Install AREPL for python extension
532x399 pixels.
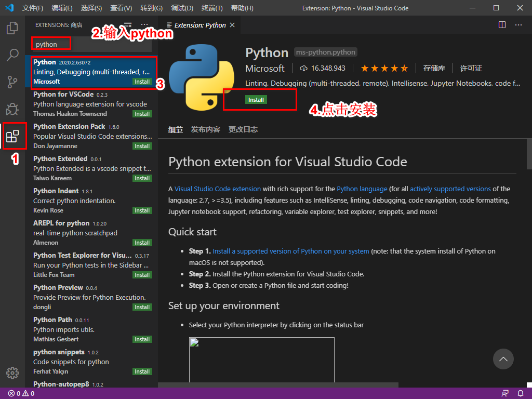(142, 243)
